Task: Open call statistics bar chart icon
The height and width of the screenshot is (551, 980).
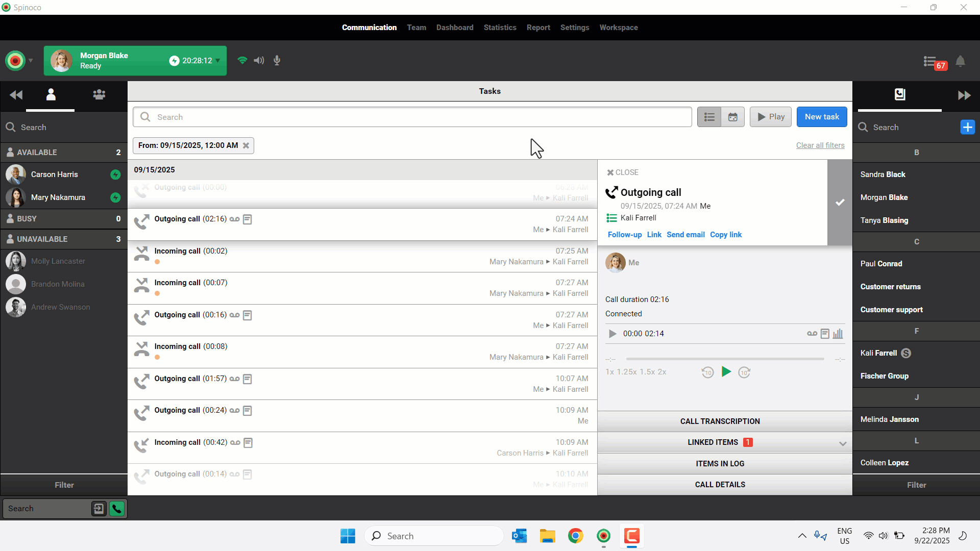Action: tap(838, 334)
